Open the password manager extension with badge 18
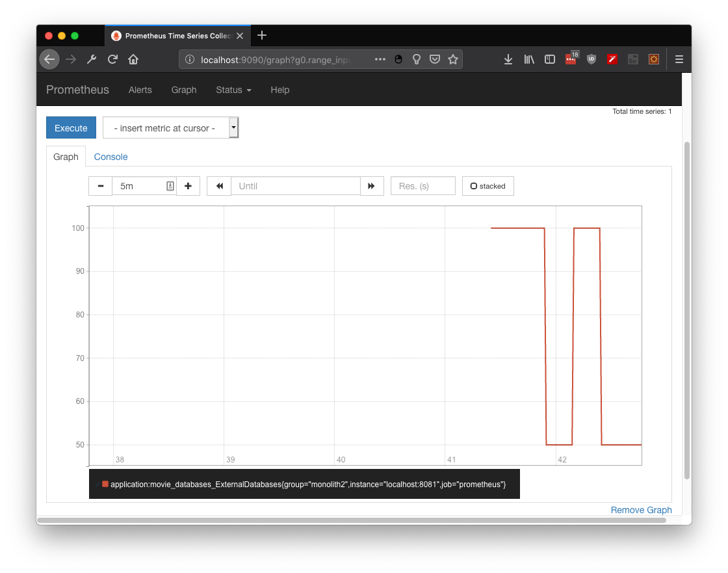Viewport: 728px width, 573px height. tap(571, 59)
